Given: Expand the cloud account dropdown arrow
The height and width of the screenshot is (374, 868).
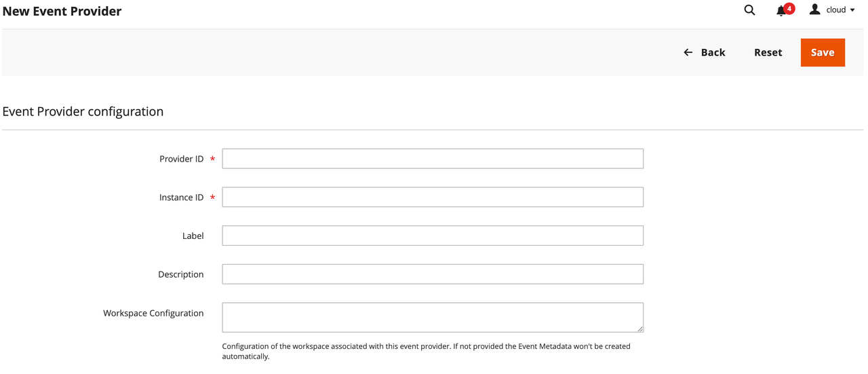Looking at the screenshot, I should pos(852,10).
